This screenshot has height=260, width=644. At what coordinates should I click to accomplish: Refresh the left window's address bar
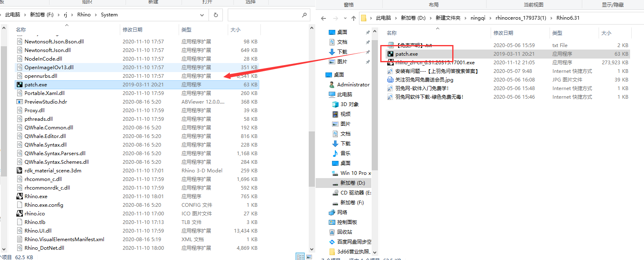coord(216,15)
